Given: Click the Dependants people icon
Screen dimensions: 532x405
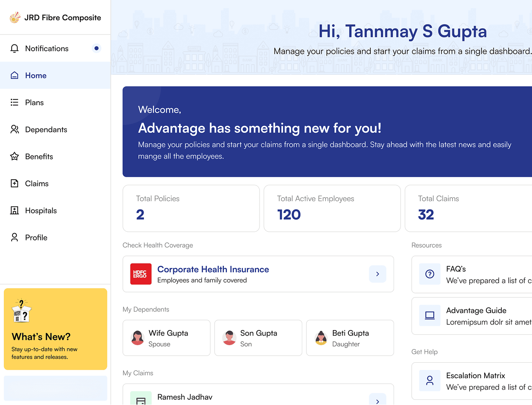Looking at the screenshot, I should point(14,129).
